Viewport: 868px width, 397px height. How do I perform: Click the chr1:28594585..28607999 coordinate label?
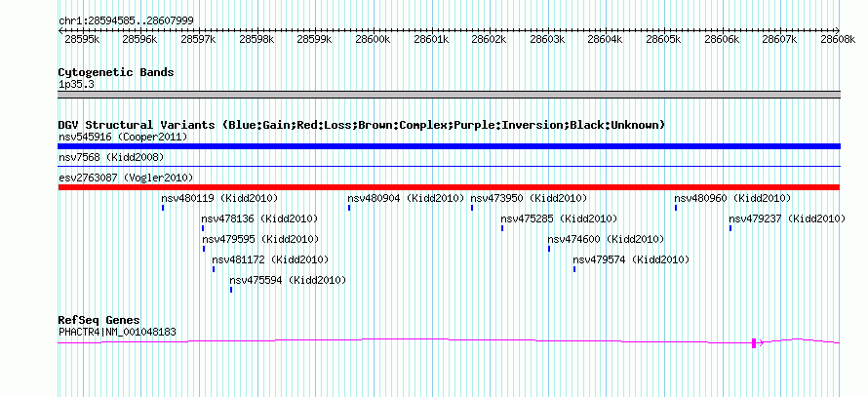[126, 21]
